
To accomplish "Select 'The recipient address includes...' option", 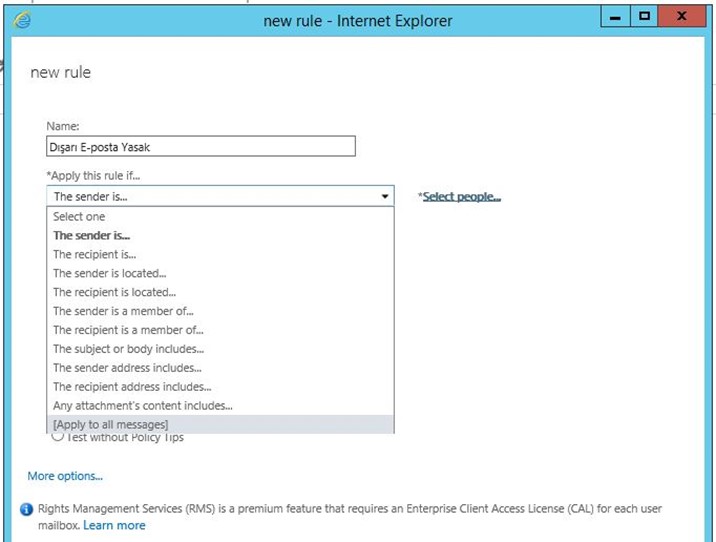I will [x=220, y=387].
